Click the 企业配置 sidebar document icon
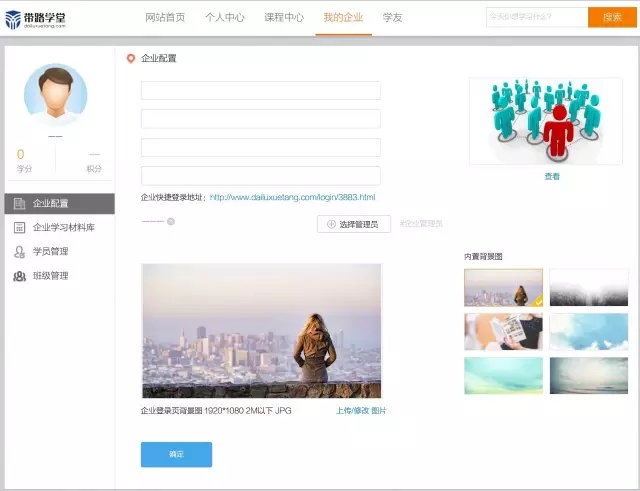 (19, 204)
